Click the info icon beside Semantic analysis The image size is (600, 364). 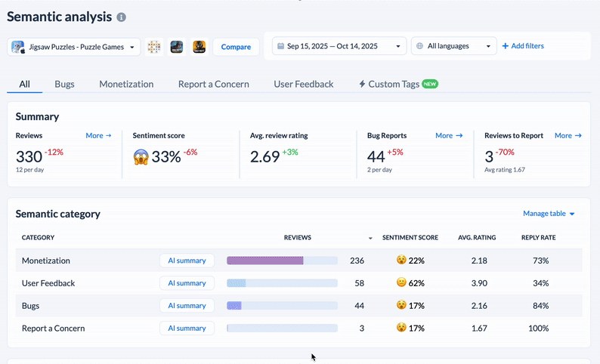pos(122,17)
